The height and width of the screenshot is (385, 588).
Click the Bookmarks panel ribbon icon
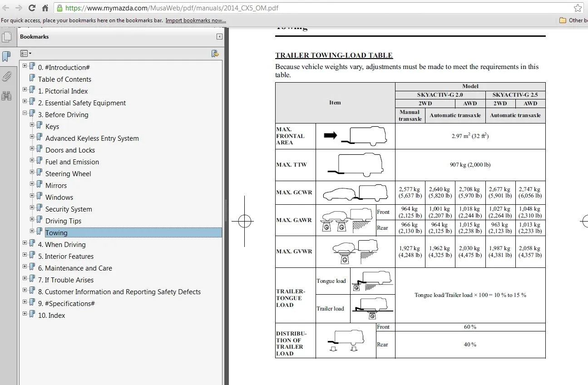pos(7,56)
